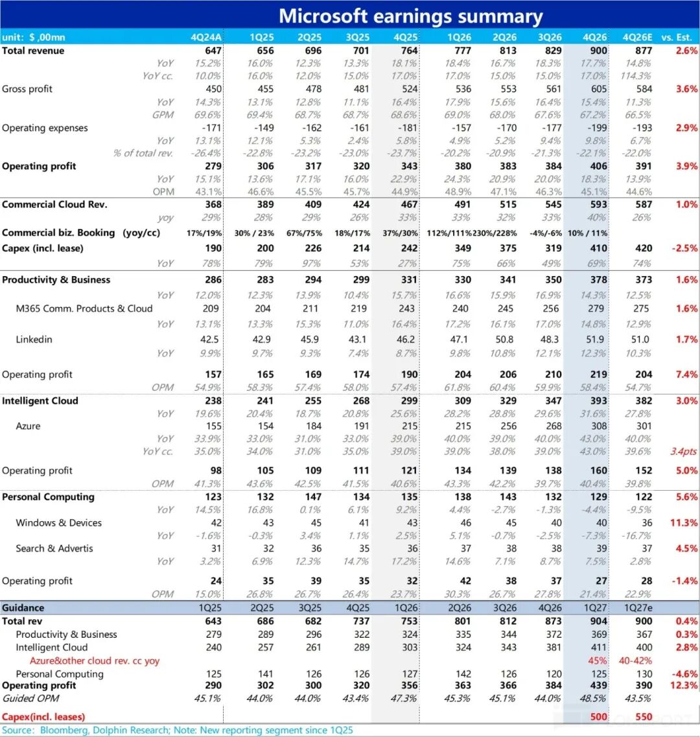Click Gross profit 4Q26 value 605

point(598,89)
